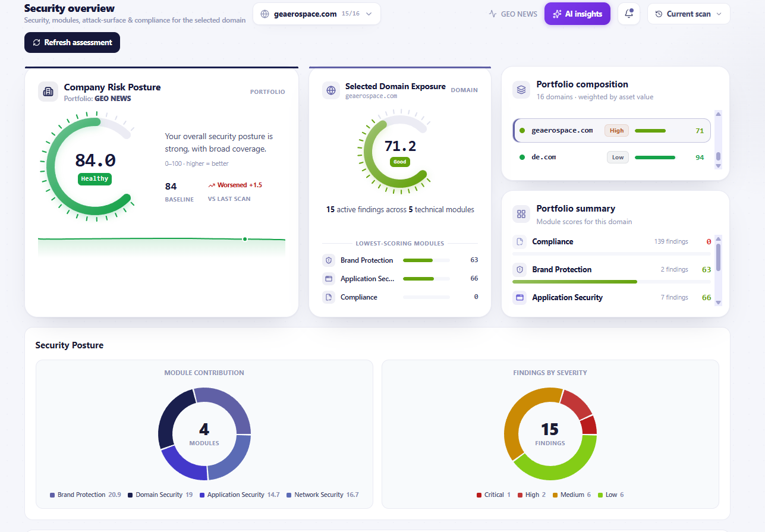Image resolution: width=765 pixels, height=532 pixels.
Task: Click the Low risk badge for de.com
Action: [618, 158]
